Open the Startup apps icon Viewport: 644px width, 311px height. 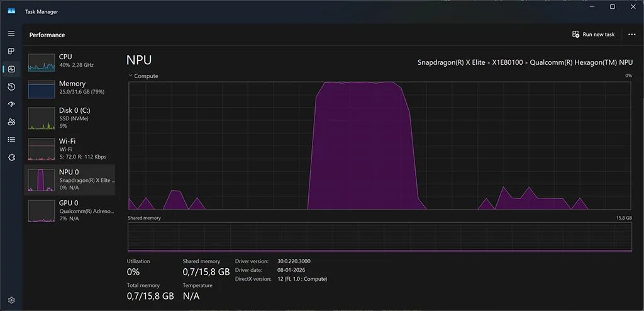click(x=11, y=105)
